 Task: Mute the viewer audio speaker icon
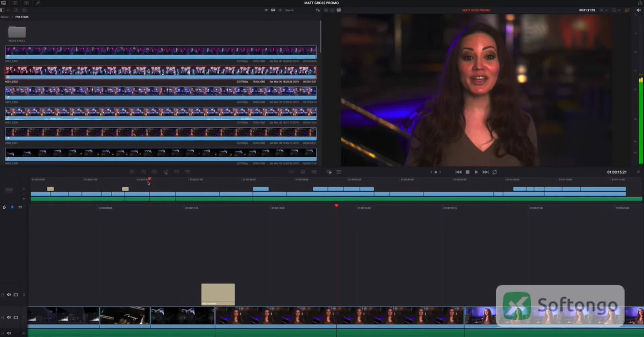(x=638, y=10)
